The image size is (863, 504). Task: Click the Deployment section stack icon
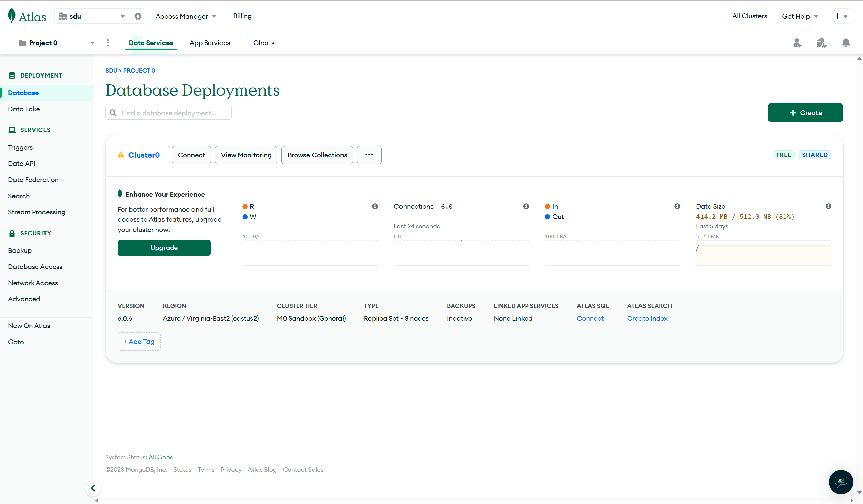click(x=12, y=75)
